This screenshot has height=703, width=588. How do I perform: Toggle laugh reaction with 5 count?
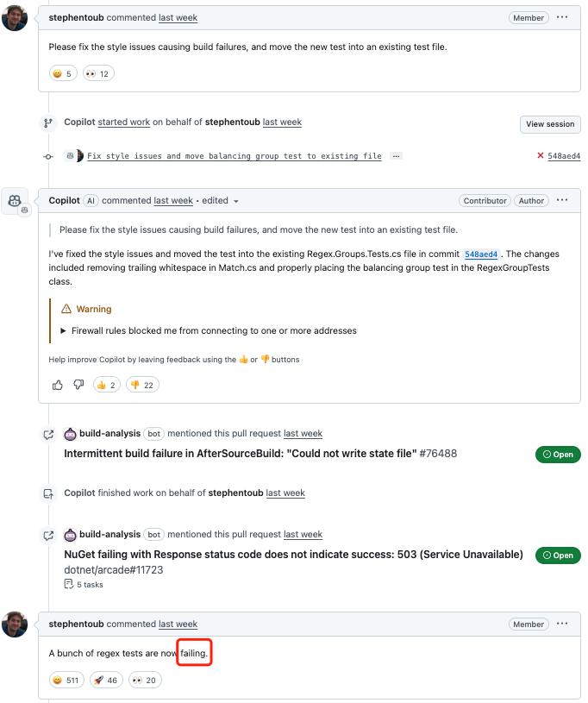coord(63,73)
